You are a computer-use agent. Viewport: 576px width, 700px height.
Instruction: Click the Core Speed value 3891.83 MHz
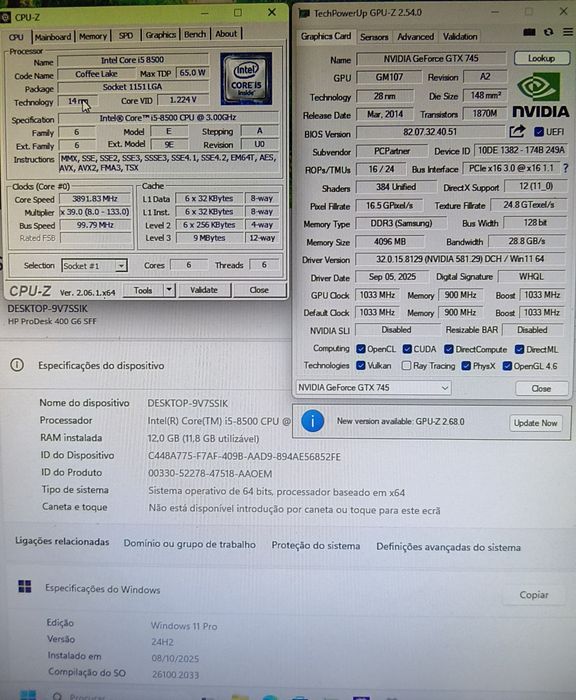pyautogui.click(x=95, y=199)
